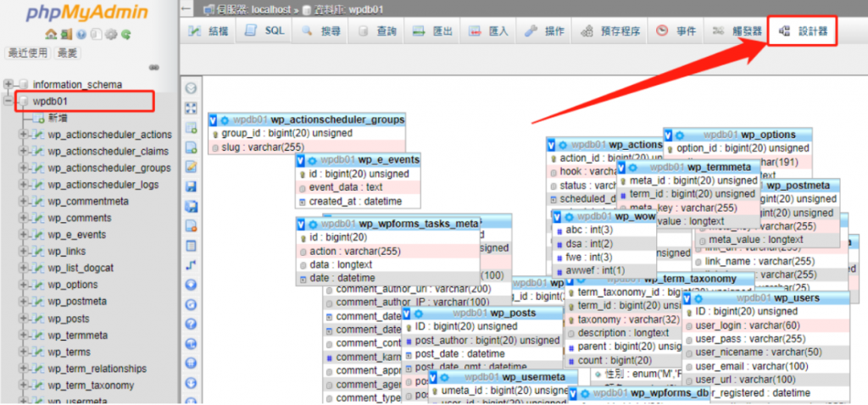Open the edit page pencil icon
The height and width of the screenshot is (405, 868).
pos(191,167)
